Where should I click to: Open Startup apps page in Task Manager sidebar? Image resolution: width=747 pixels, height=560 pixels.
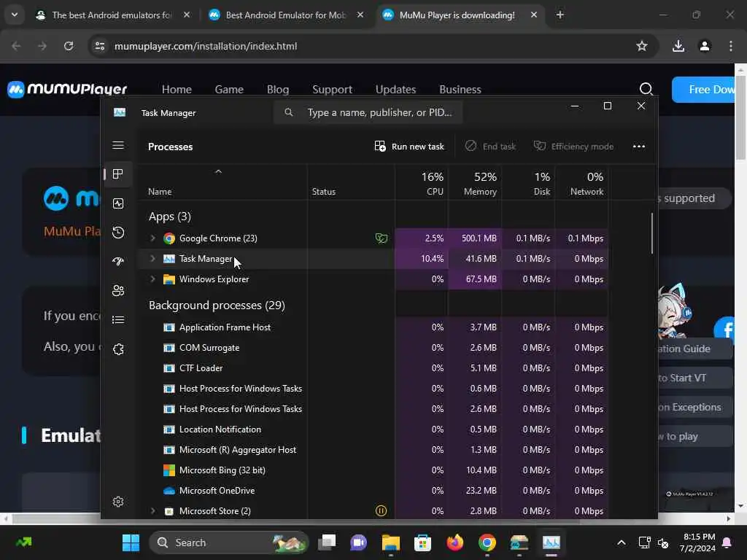(118, 262)
